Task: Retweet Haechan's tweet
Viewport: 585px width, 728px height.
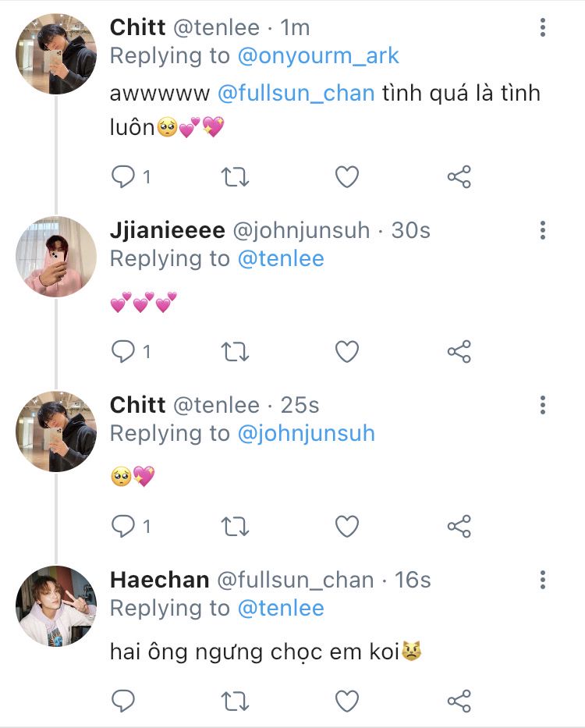Action: tap(235, 701)
